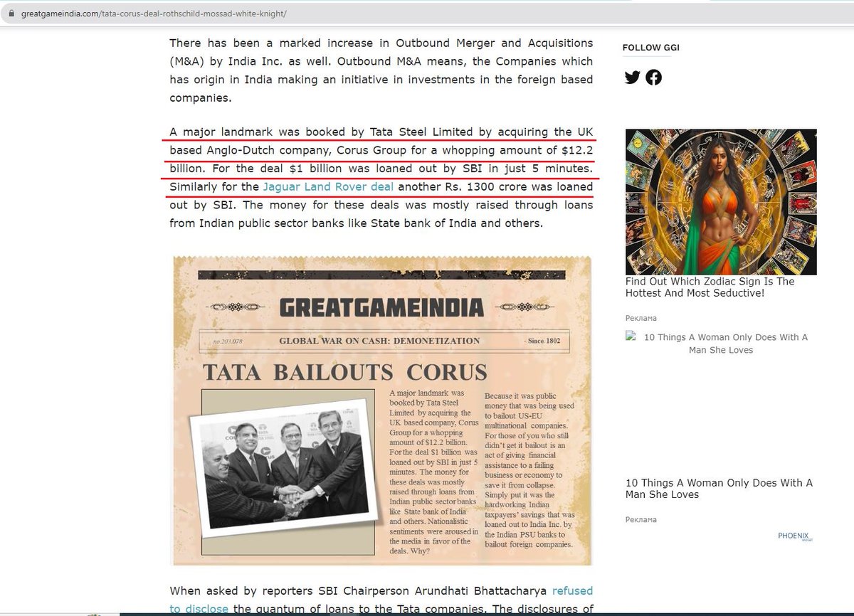Image resolution: width=854 pixels, height=616 pixels.
Task: Click the GREATGAMEINDIA masthead in graphic
Action: click(x=381, y=307)
